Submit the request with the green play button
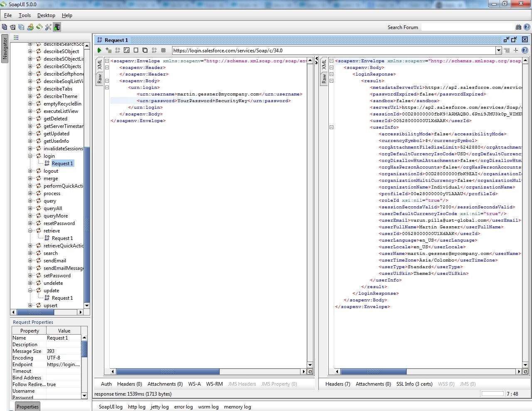Viewport: 532px width, 411px height. tap(99, 50)
